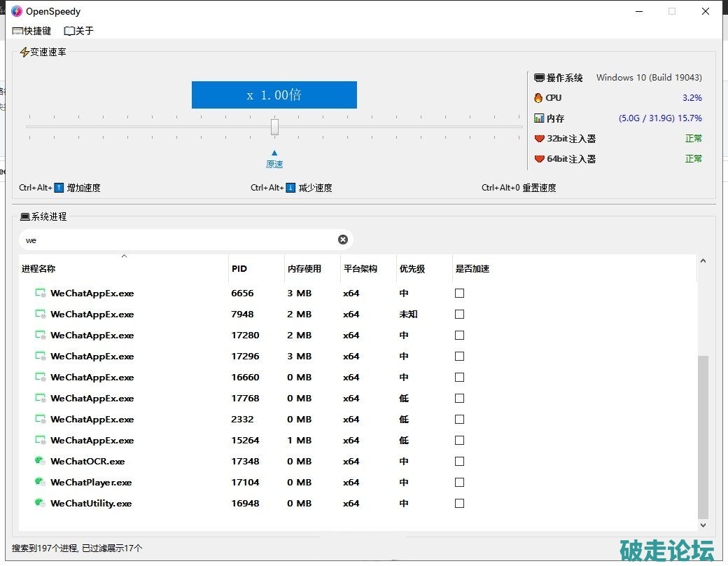This screenshot has height=566, width=728.
Task: Click the scroll down arrow of process list
Action: 703,525
